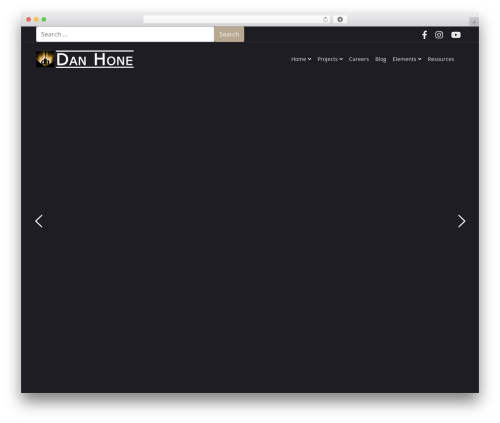Minimize the browser window yellow button
500x423 pixels.
tap(36, 19)
